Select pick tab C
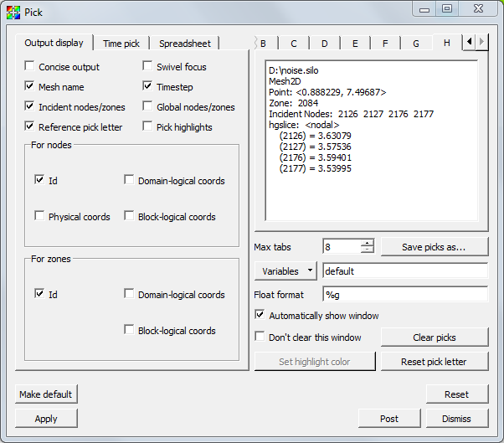The width and height of the screenshot is (504, 443). tap(294, 44)
